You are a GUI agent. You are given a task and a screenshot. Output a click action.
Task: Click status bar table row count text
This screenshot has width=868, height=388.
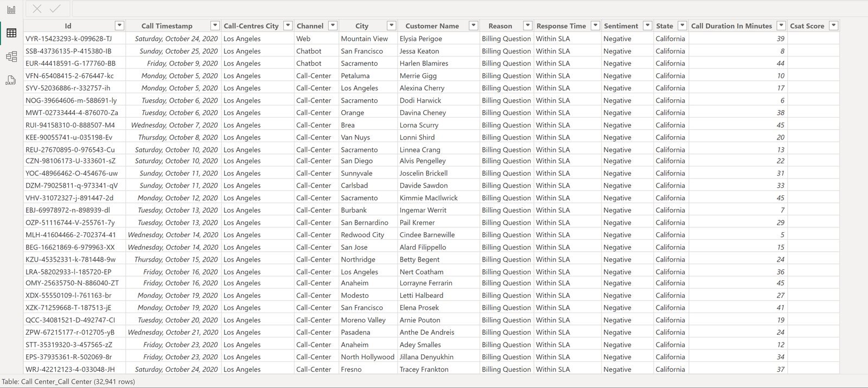pyautogui.click(x=68, y=381)
